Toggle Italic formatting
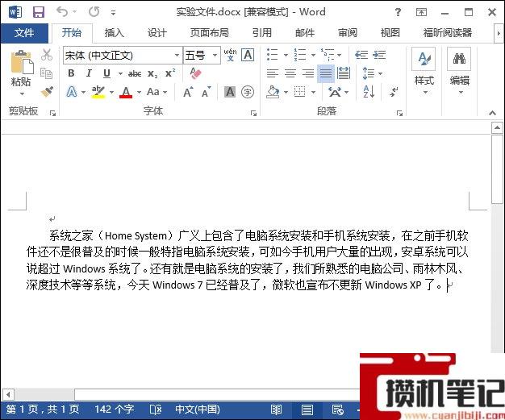The image size is (505, 420). coord(89,73)
